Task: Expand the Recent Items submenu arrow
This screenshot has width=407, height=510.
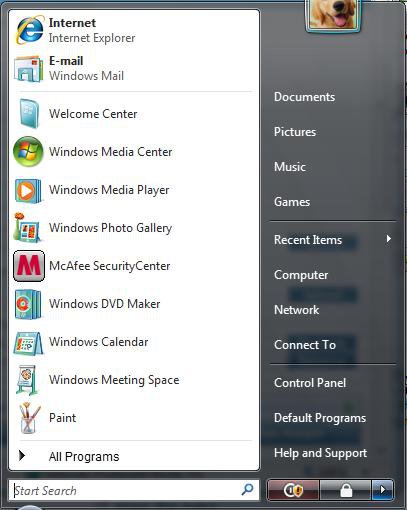Action: click(x=388, y=239)
